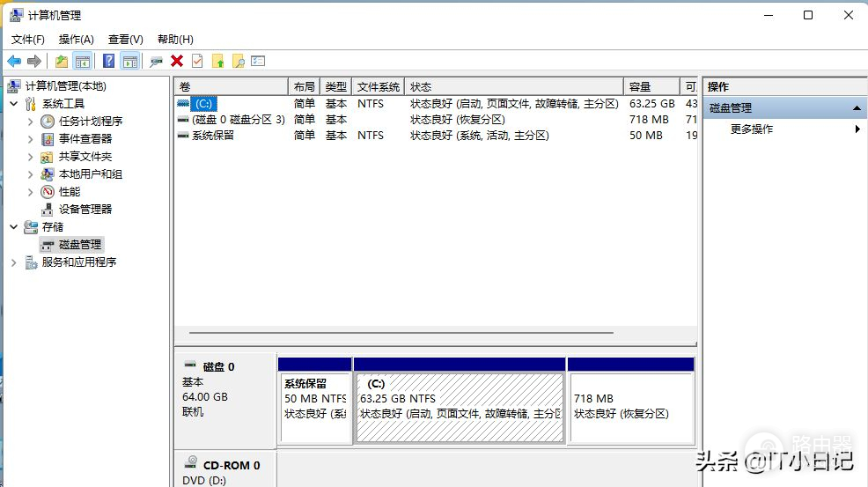Viewport: 868px width, 487px height.
Task: Click the blue Back arrow in toolbar
Action: pyautogui.click(x=14, y=61)
